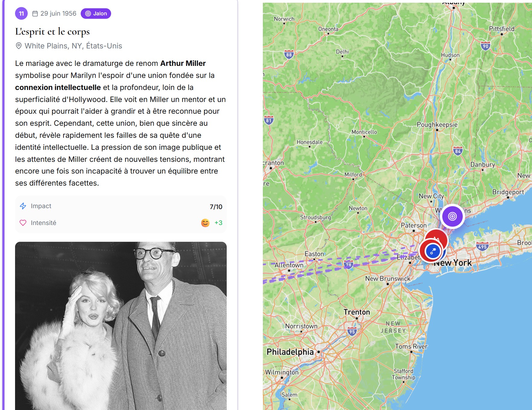Viewport: 532px width, 410px height.
Task: Click the title L'esprit et le corps
Action: [53, 31]
